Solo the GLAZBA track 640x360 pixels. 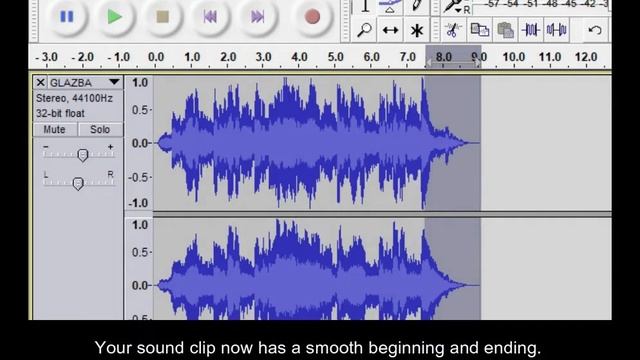pyautogui.click(x=100, y=129)
